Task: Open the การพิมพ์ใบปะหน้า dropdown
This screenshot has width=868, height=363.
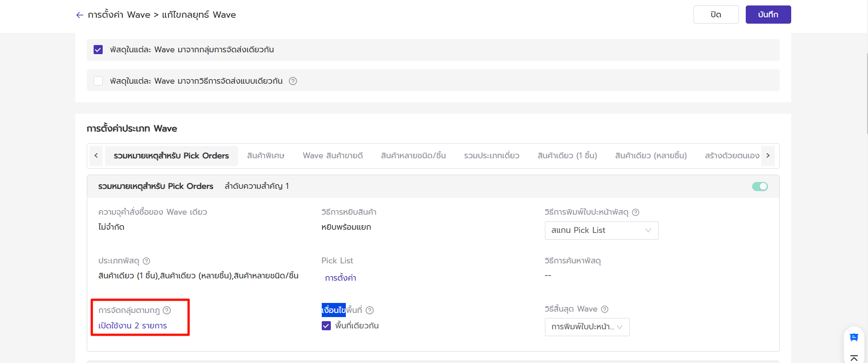Action: [x=587, y=327]
